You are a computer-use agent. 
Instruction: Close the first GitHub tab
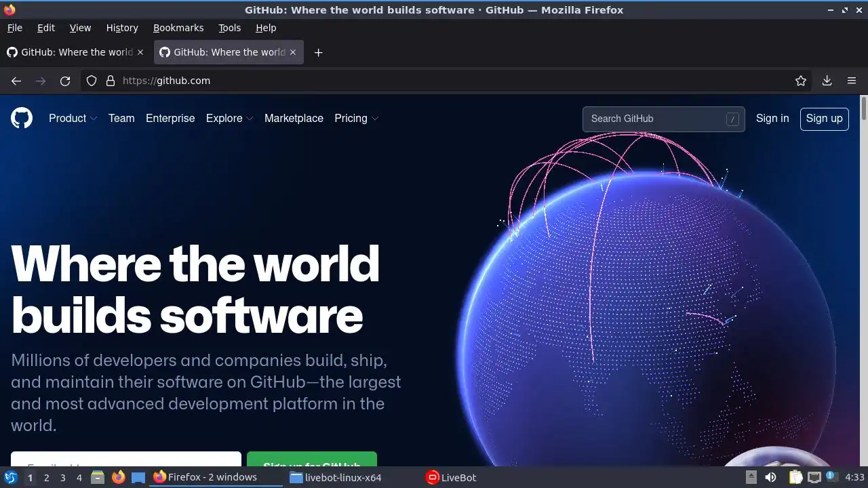140,52
